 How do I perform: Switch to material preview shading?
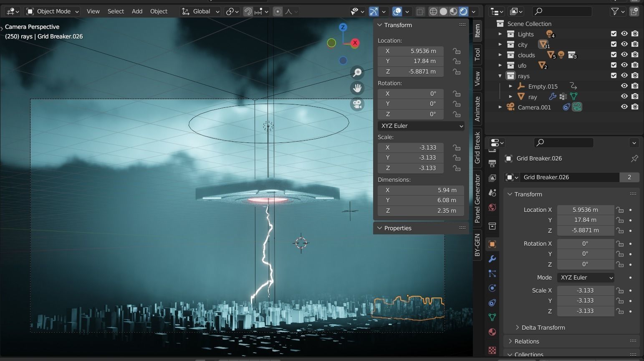(x=454, y=11)
